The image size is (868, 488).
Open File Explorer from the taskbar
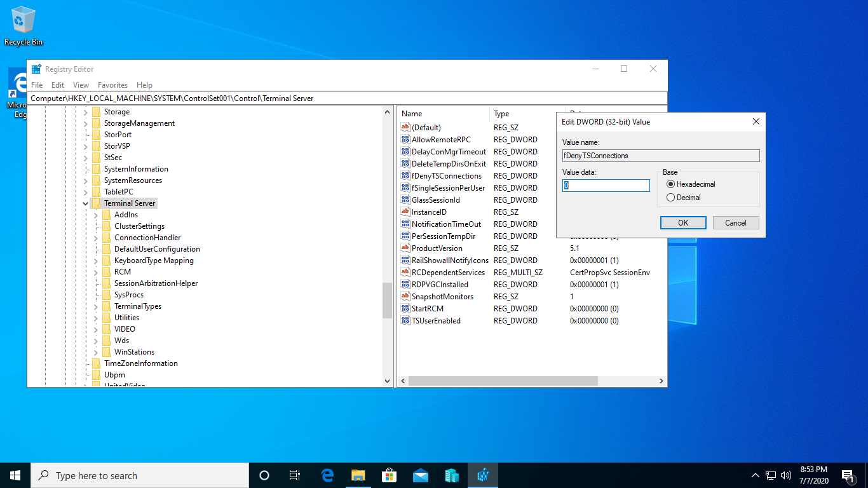tap(358, 475)
